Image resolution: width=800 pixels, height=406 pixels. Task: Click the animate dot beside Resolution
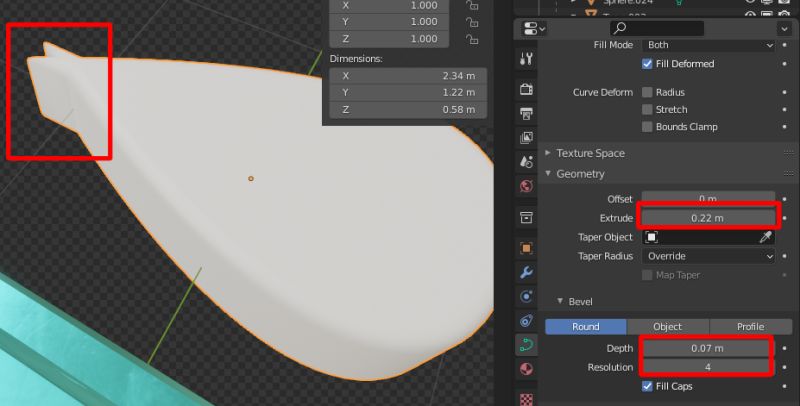tap(785, 367)
